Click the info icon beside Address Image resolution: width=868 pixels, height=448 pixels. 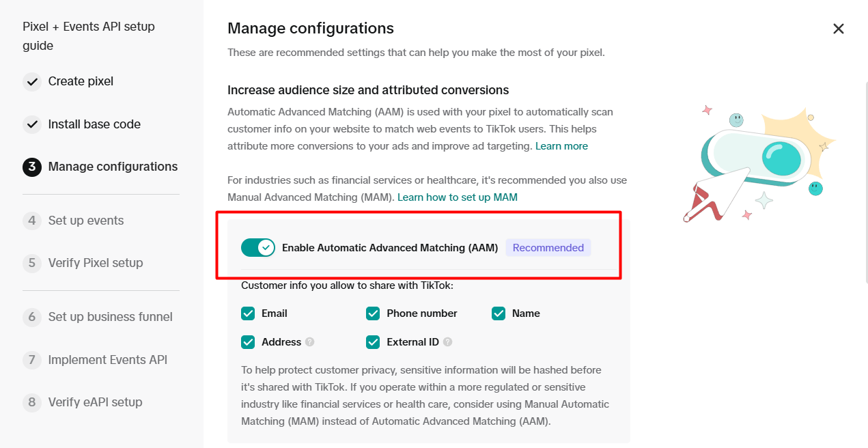(x=310, y=342)
